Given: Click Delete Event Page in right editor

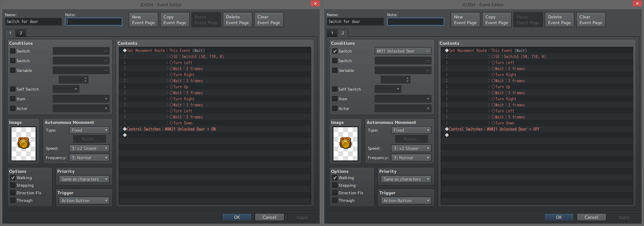Looking at the screenshot, I should (x=560, y=20).
